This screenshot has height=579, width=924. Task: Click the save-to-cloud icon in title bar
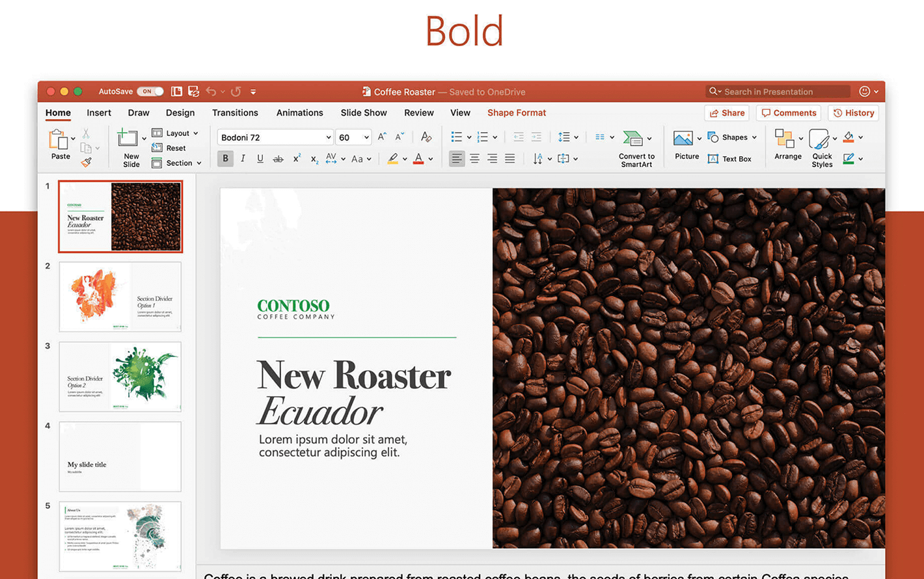(x=193, y=92)
